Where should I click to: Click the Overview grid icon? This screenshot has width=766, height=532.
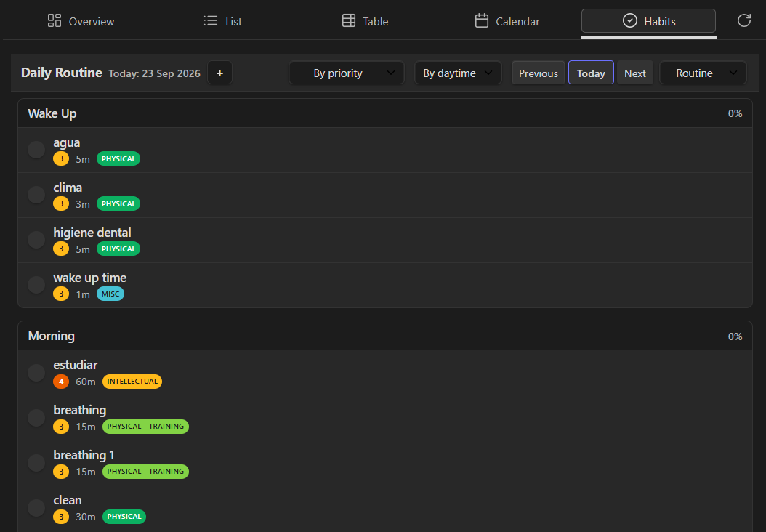(55, 20)
